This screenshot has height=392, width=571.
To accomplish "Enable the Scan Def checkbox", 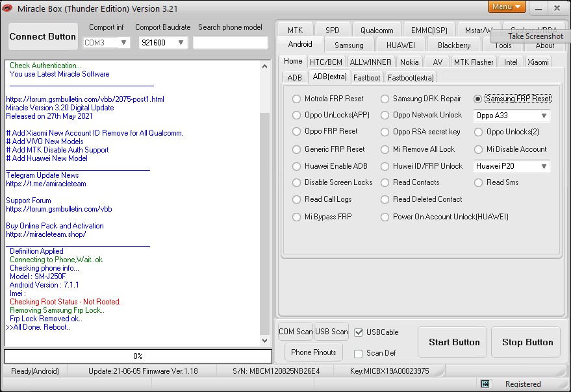I will tap(359, 354).
